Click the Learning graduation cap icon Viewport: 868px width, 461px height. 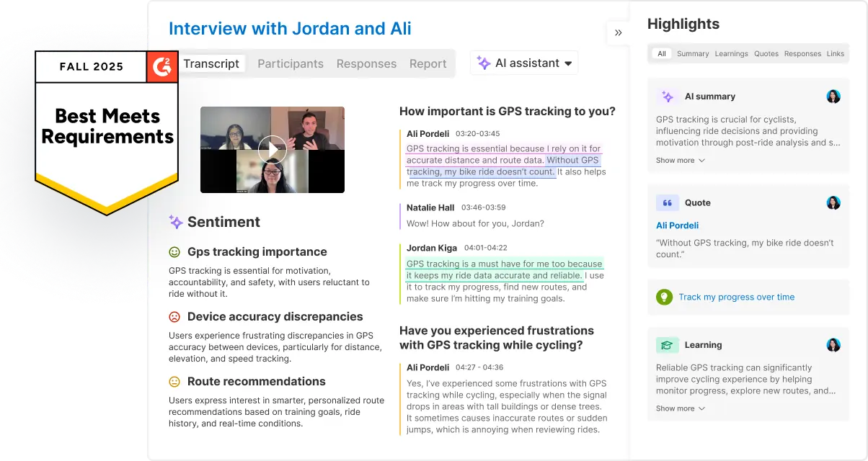pos(668,345)
